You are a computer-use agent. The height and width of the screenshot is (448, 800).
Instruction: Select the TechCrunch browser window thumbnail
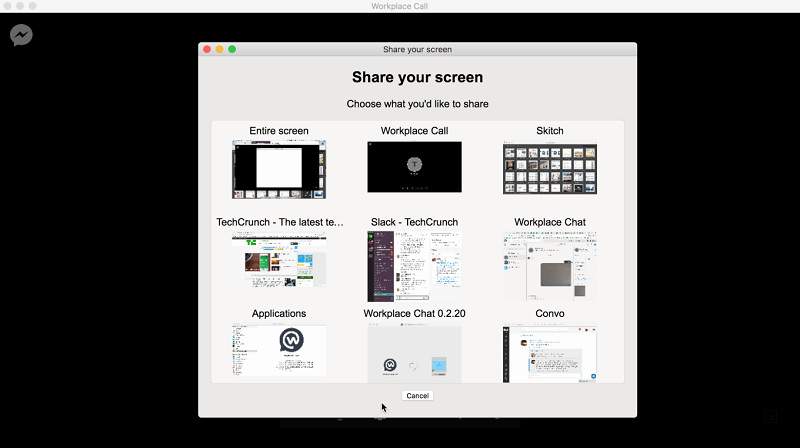coord(279,259)
